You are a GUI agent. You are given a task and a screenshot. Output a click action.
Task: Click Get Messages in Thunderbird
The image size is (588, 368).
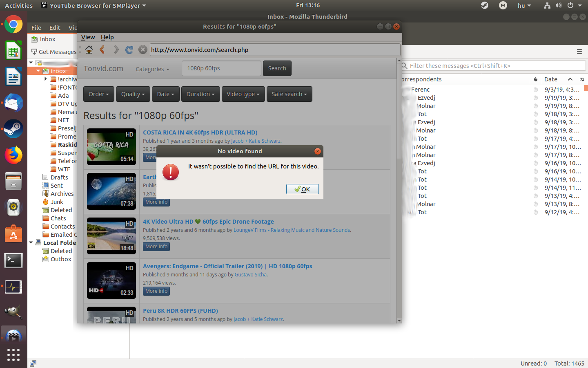[54, 52]
